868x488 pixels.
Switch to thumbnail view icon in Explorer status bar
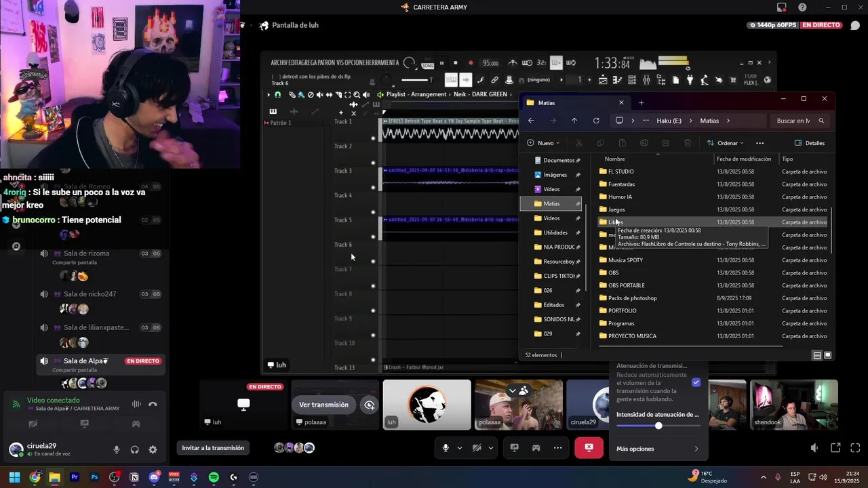(828, 355)
